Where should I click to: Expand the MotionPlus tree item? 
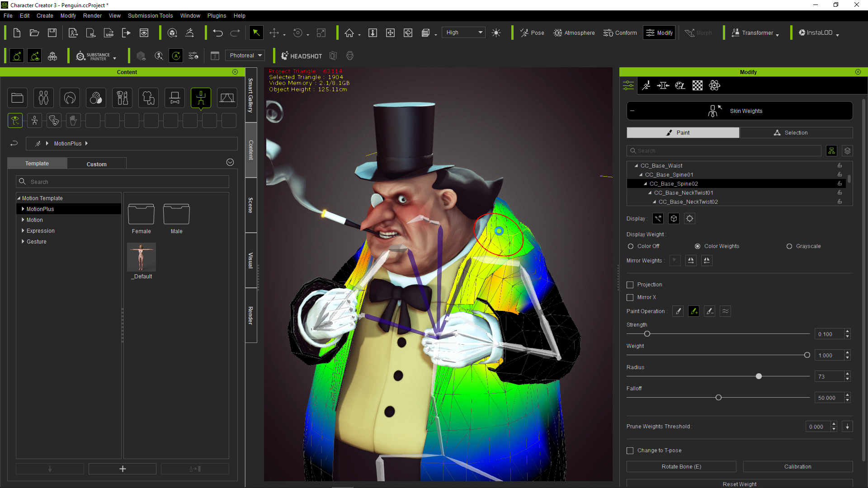pos(23,209)
